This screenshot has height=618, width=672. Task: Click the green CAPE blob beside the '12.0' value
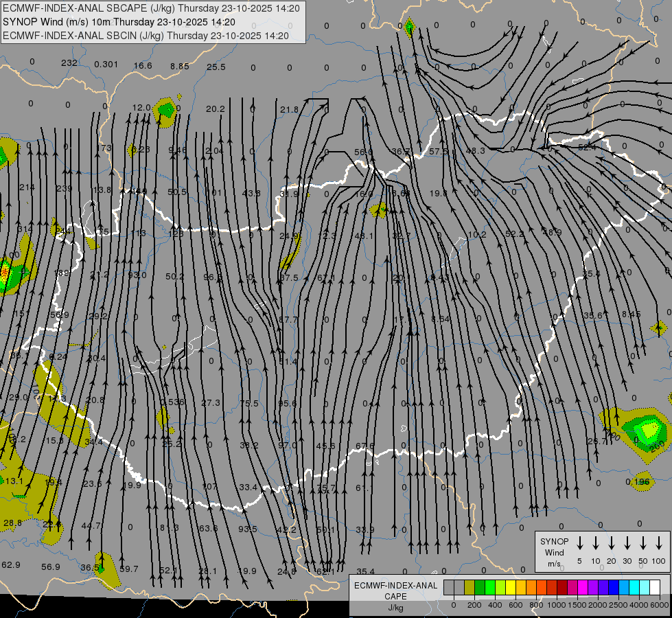[166, 111]
